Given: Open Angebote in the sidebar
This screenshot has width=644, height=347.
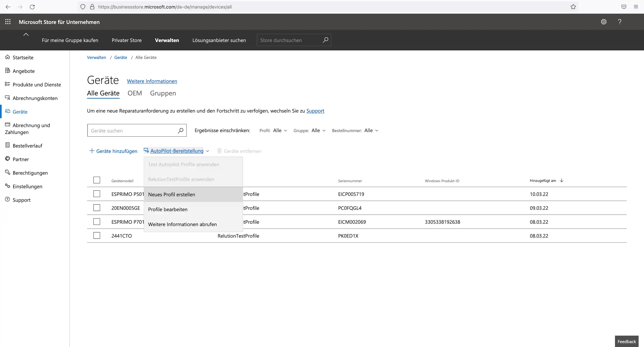Looking at the screenshot, I should tap(20, 71).
